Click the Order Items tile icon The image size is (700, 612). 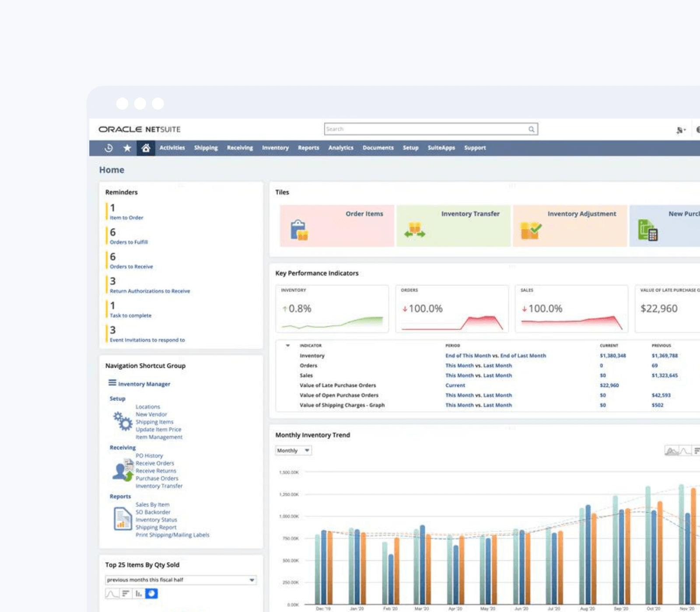coord(299,230)
